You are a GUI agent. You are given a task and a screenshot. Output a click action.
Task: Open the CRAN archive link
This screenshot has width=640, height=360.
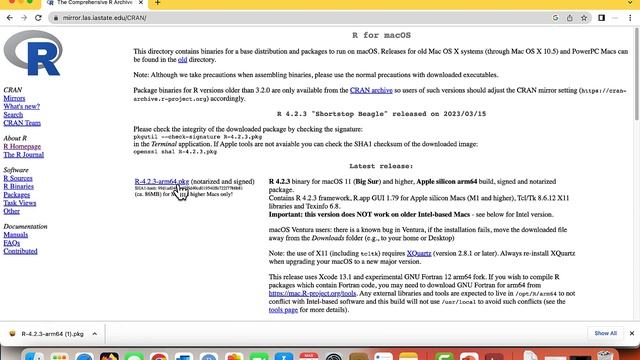click(x=371, y=90)
